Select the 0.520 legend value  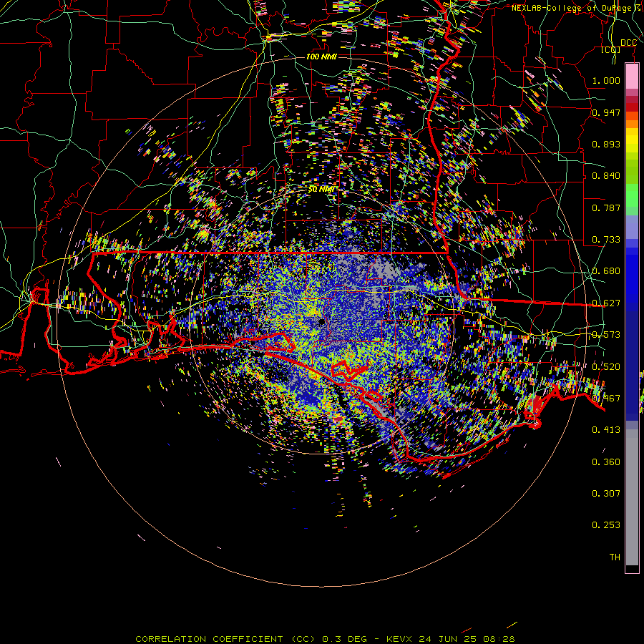pyautogui.click(x=606, y=366)
